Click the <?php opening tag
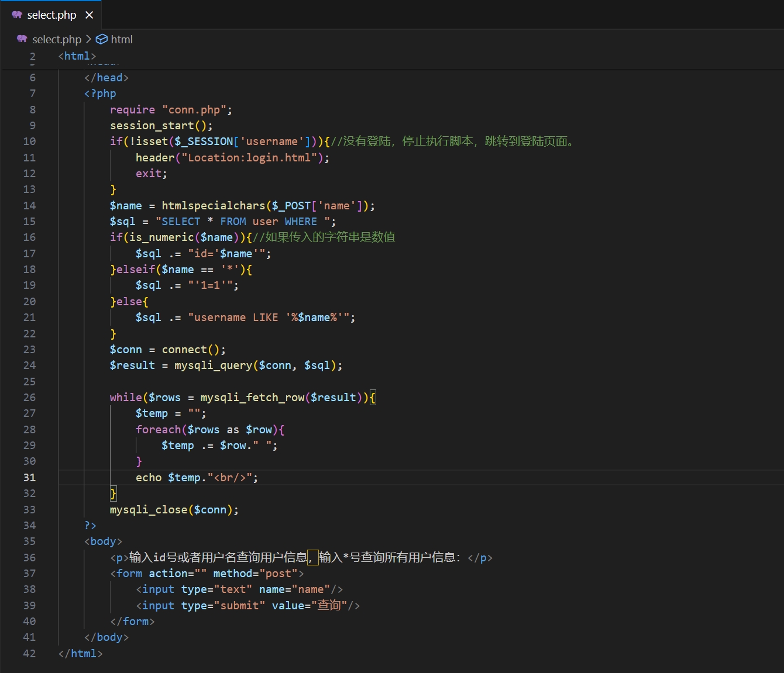 click(x=100, y=94)
